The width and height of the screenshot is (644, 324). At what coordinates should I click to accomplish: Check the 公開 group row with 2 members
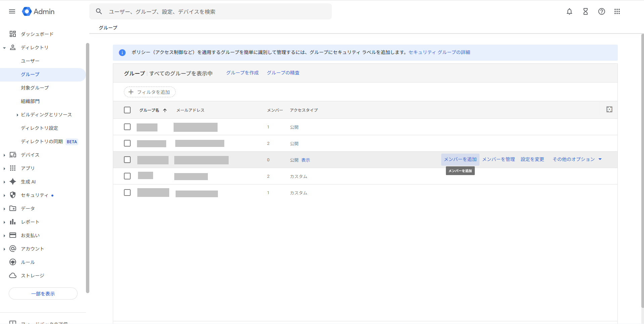[127, 143]
